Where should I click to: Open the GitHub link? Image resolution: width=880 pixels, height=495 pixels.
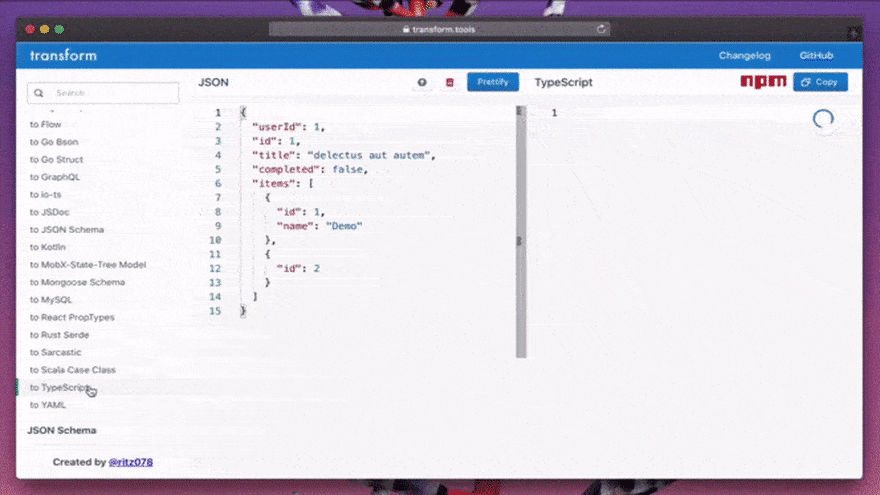coord(816,56)
